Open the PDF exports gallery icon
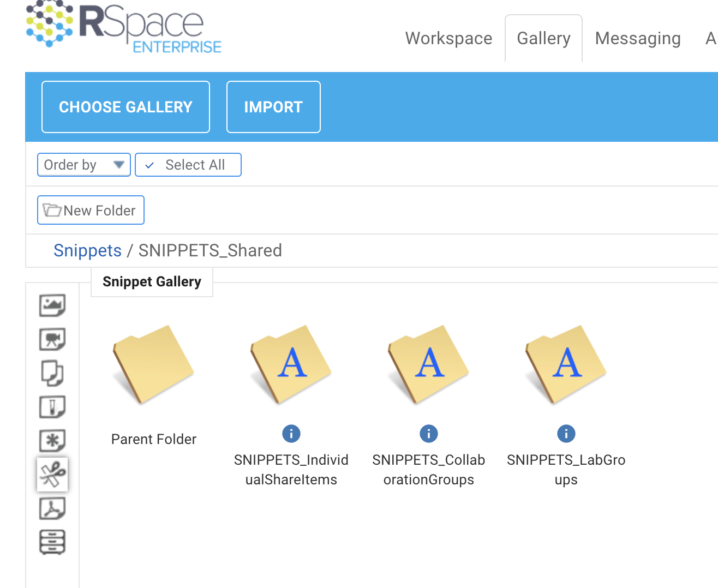 tap(52, 508)
